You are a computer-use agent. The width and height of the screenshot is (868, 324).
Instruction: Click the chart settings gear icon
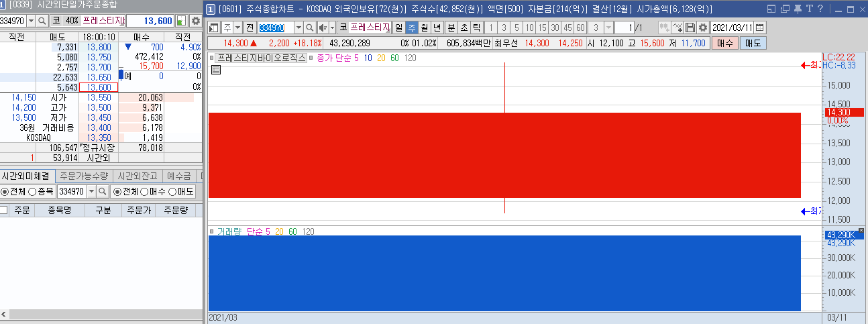point(702,28)
